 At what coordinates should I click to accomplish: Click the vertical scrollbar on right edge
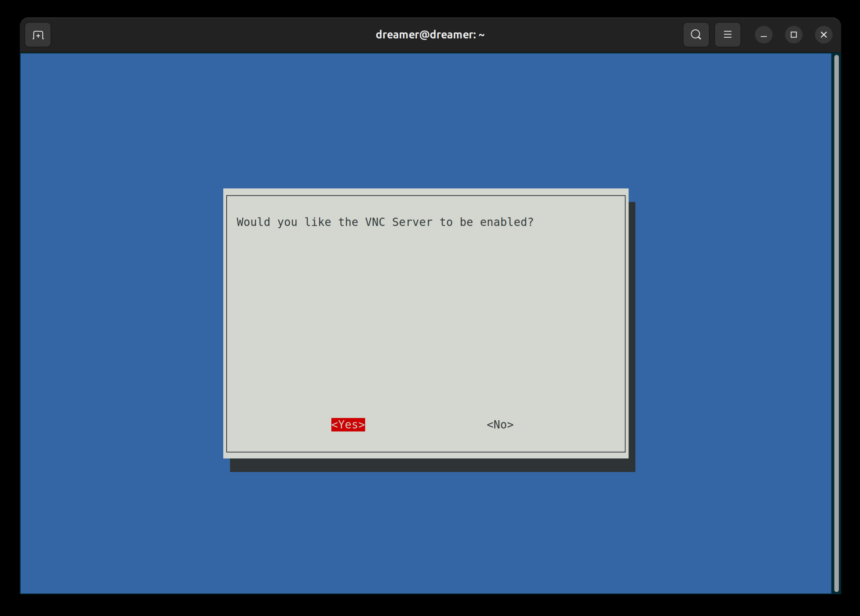[836, 323]
